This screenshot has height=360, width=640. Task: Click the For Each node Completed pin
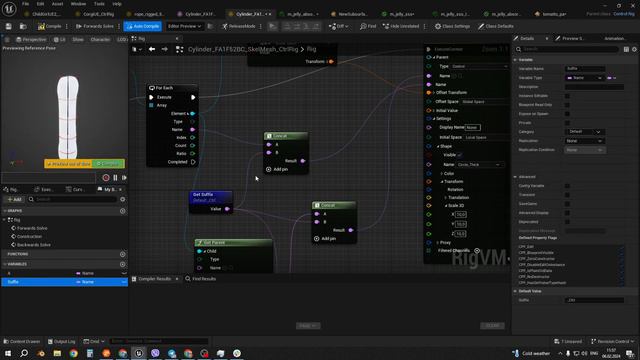click(193, 162)
